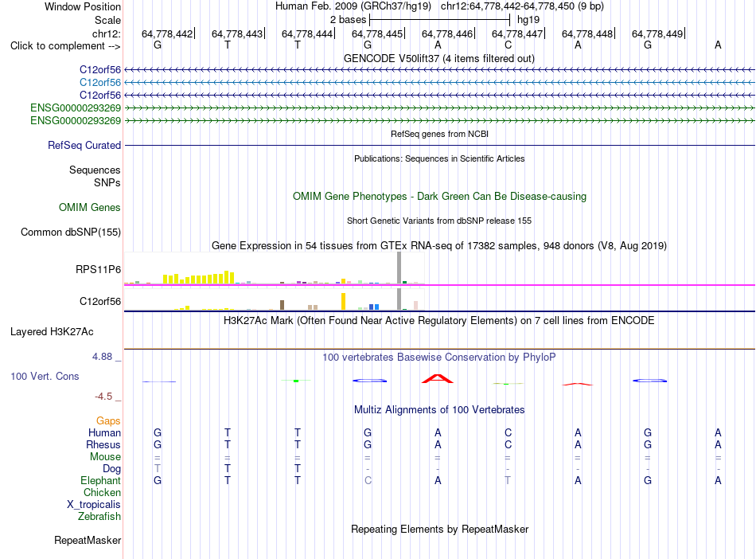Click the SNPs publications track label
This screenshot has width=756, height=559.
(107, 183)
